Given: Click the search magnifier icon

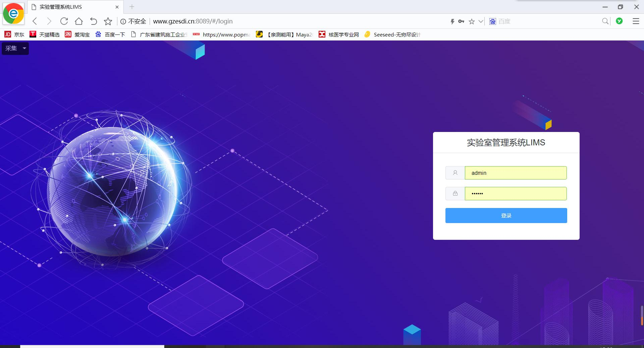Looking at the screenshot, I should click(x=605, y=21).
